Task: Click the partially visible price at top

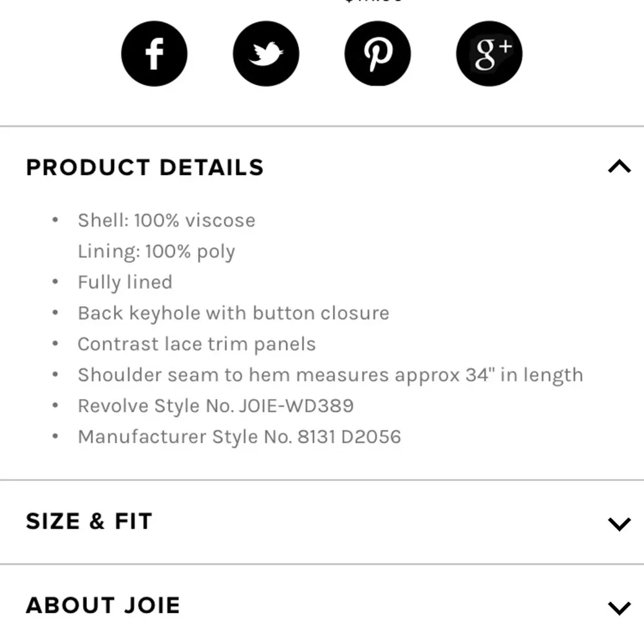Action: [374, 2]
